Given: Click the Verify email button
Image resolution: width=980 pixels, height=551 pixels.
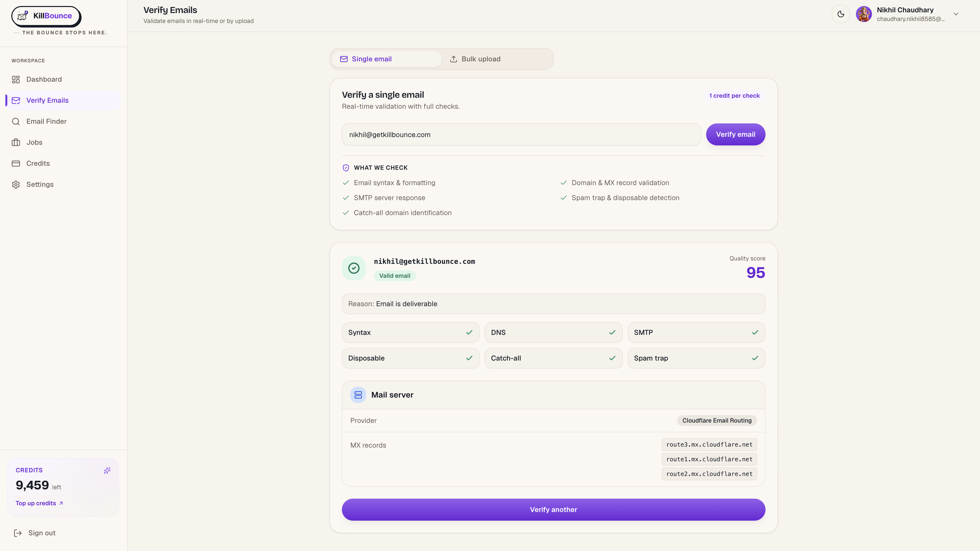Looking at the screenshot, I should click(x=736, y=134).
